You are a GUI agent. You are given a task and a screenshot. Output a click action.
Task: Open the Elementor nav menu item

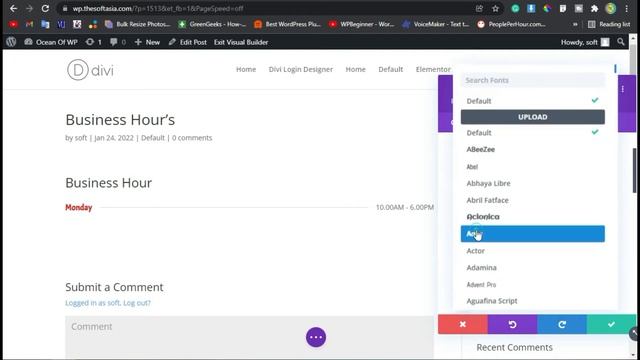[433, 69]
